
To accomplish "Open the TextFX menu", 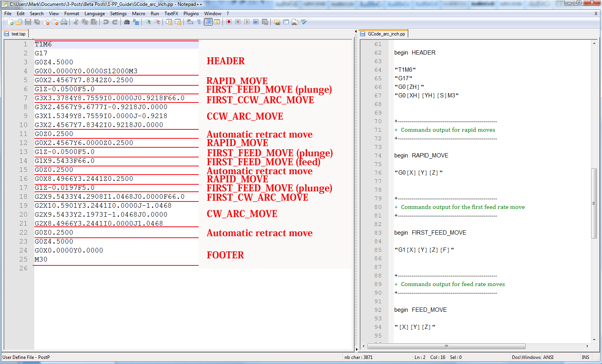I will tap(171, 14).
